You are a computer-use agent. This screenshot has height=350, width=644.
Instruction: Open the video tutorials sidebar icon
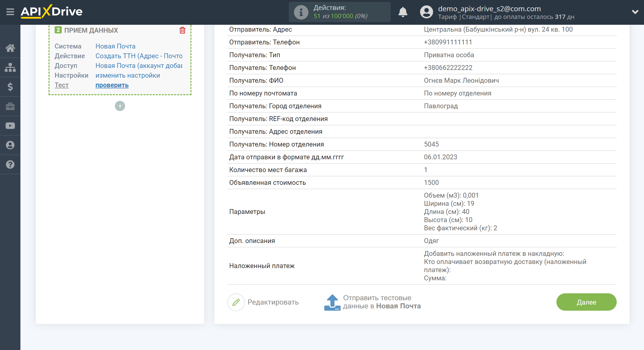10,126
